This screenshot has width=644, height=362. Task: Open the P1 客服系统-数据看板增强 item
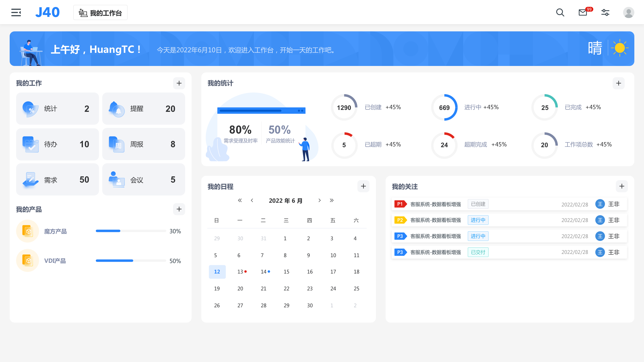click(435, 204)
